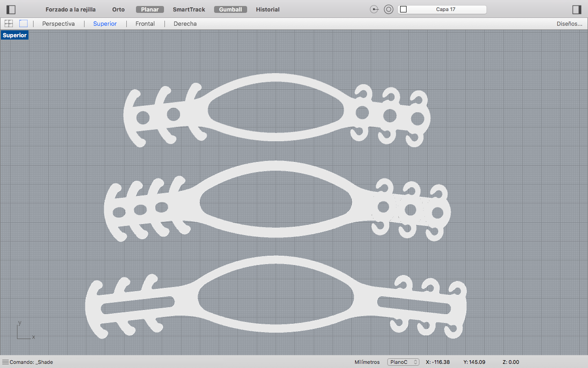Turn on SmartTrack
588x368 pixels.
(189, 9)
